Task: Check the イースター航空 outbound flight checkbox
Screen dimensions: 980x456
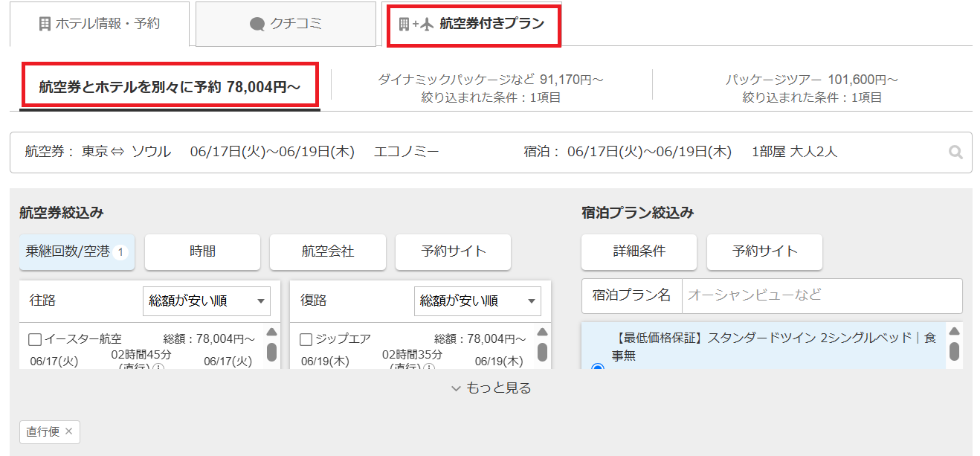Action: (x=35, y=340)
